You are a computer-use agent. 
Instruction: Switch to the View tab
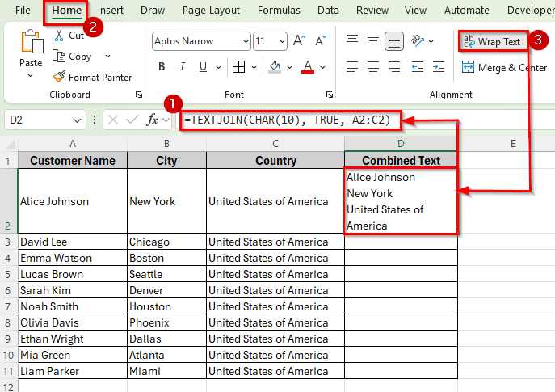pyautogui.click(x=415, y=11)
